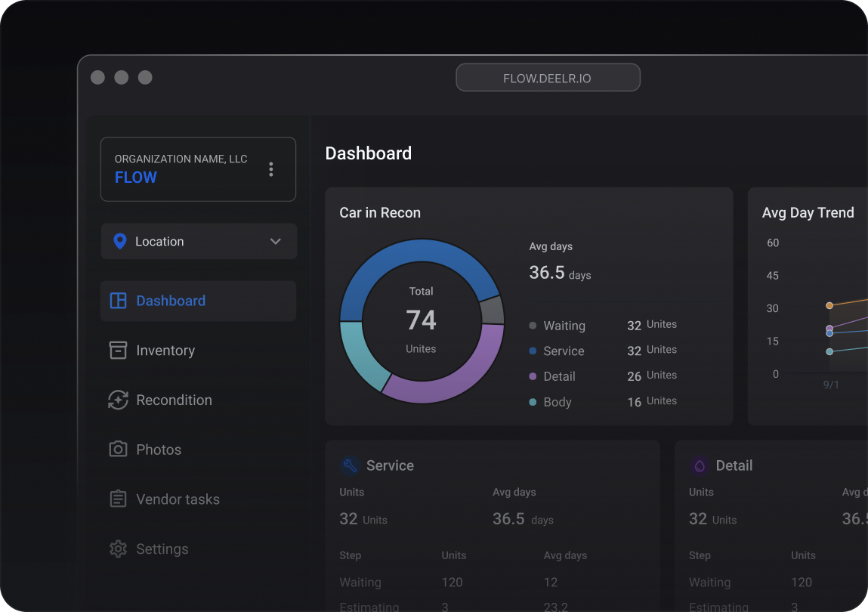Select the Recondition refresh icon

[x=118, y=400]
